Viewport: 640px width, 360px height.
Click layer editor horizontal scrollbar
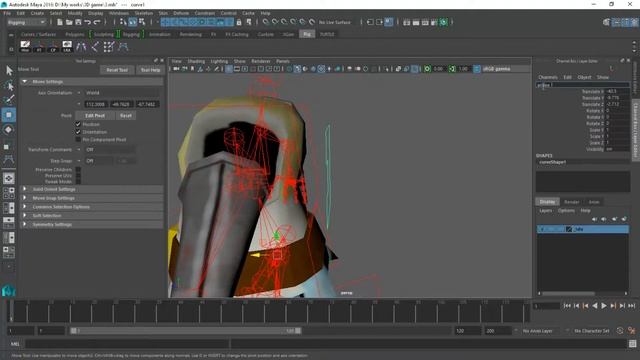click(x=568, y=293)
